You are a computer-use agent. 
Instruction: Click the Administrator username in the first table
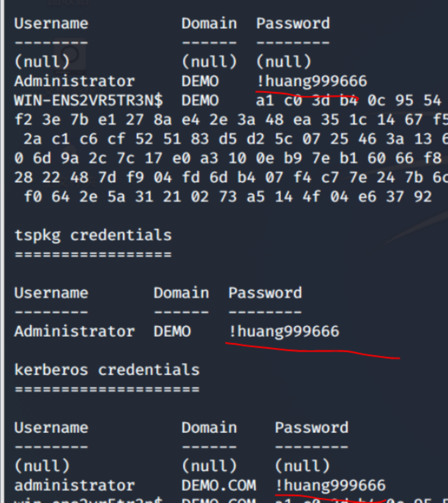75,81
